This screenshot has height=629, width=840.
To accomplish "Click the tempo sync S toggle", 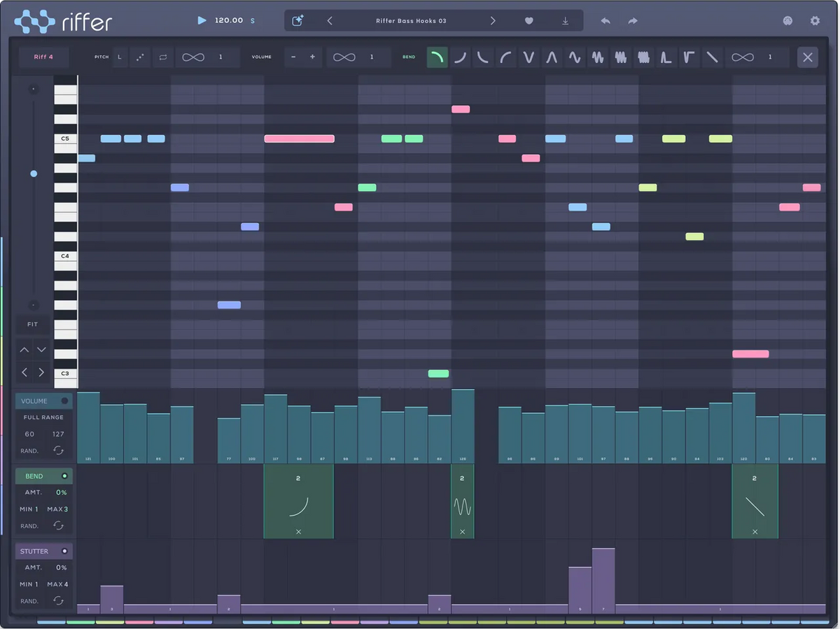I will [253, 21].
